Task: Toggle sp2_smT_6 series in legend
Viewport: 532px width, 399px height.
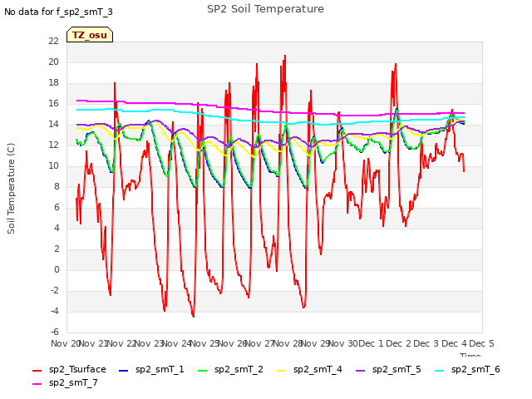Action: coord(467,369)
